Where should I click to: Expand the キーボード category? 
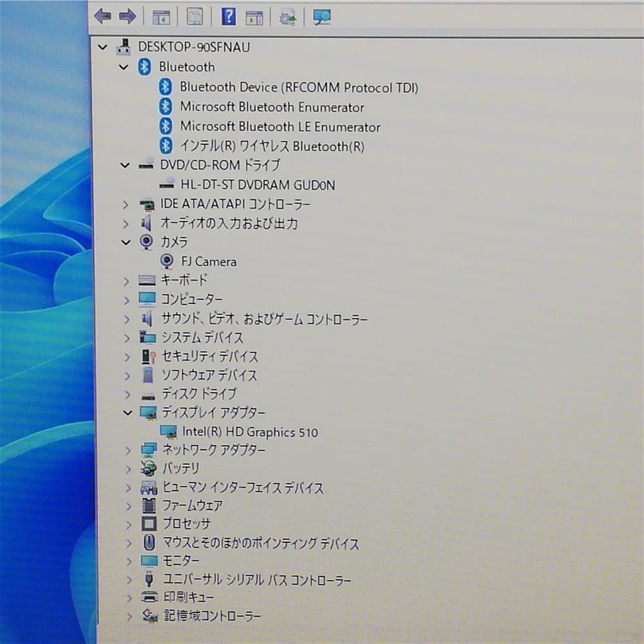point(126,281)
